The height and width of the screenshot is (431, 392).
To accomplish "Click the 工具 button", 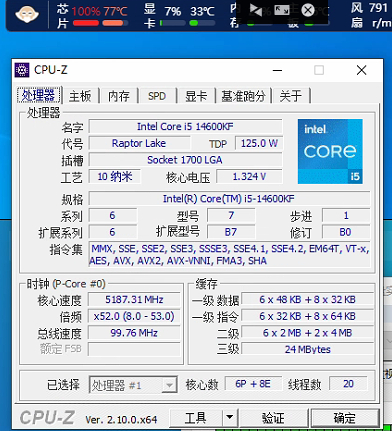I will point(196,418).
